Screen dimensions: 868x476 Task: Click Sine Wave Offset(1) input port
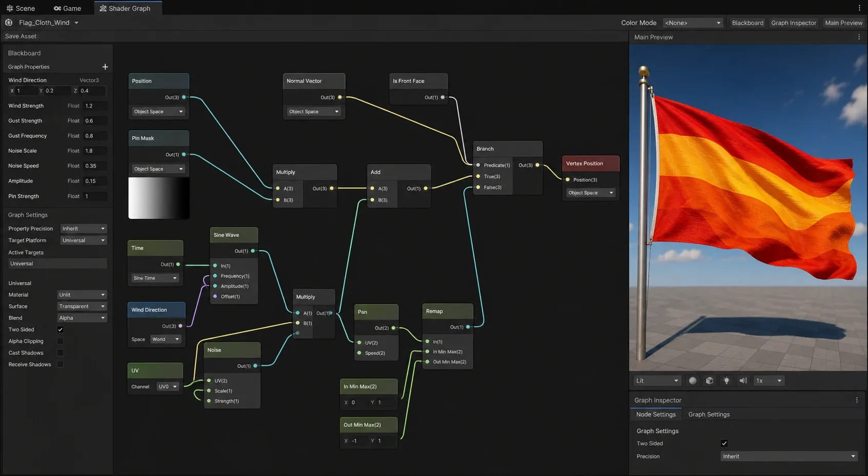pyautogui.click(x=215, y=297)
